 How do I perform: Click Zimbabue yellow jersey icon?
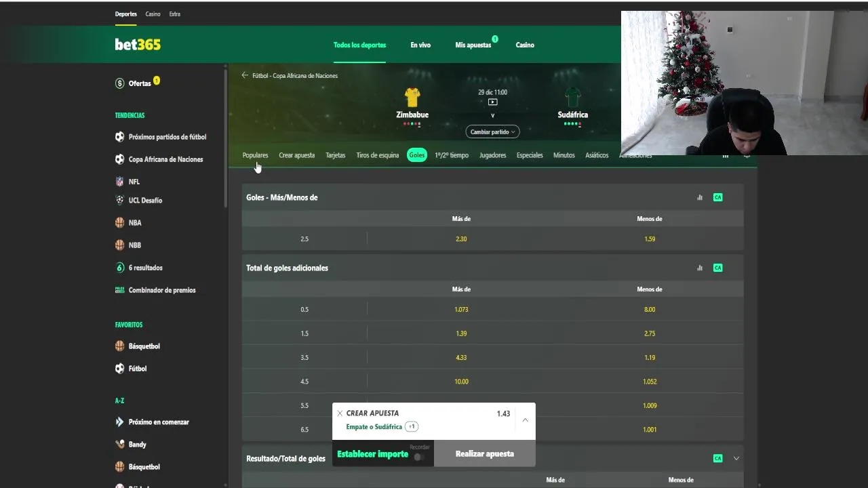(x=412, y=97)
